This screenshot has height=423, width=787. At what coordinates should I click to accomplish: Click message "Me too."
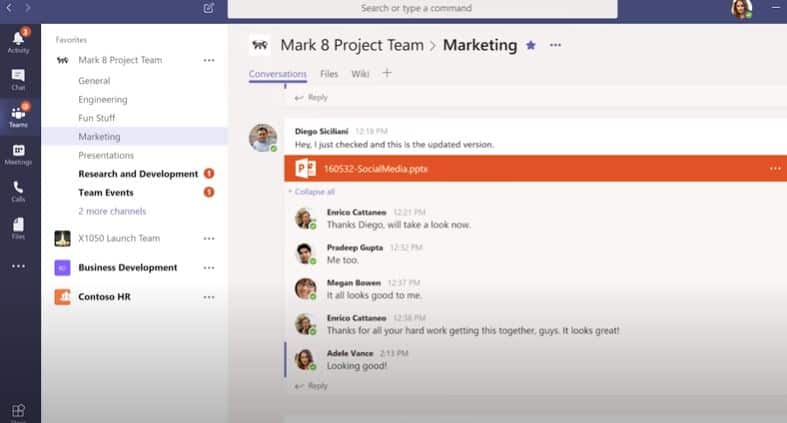pyautogui.click(x=343, y=260)
